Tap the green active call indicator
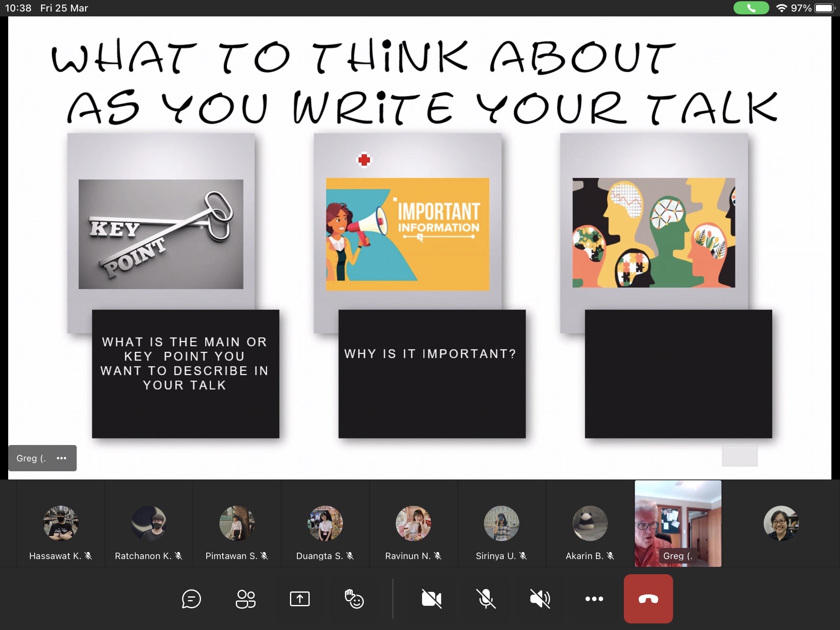The image size is (840, 630). [751, 8]
